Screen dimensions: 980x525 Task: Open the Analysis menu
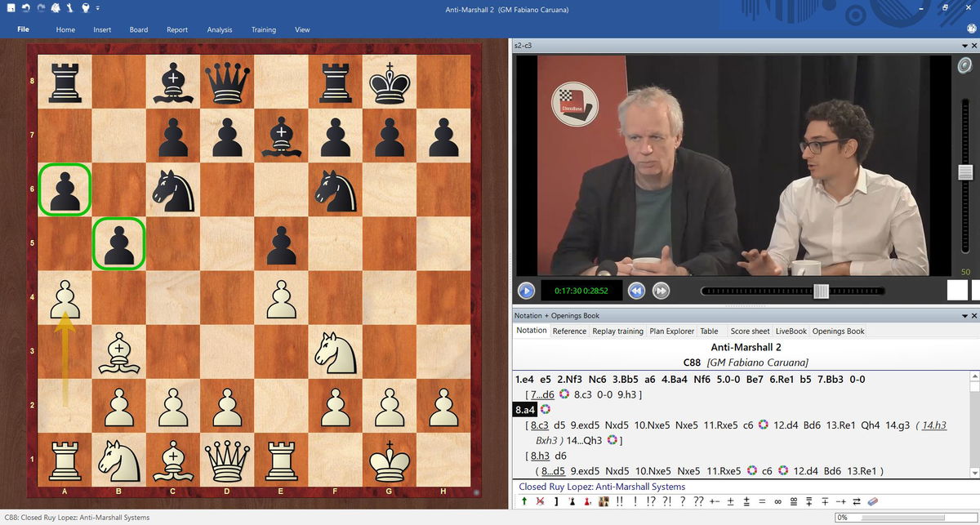(219, 29)
